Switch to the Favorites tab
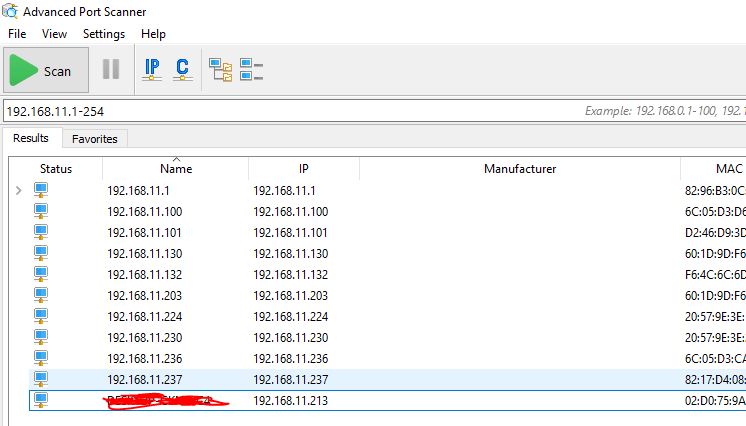This screenshot has height=426, width=746. click(x=95, y=139)
